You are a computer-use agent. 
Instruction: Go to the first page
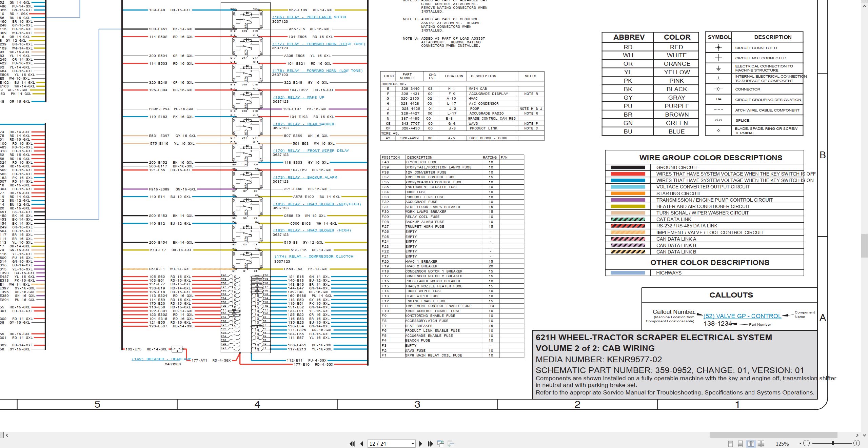(x=352, y=444)
